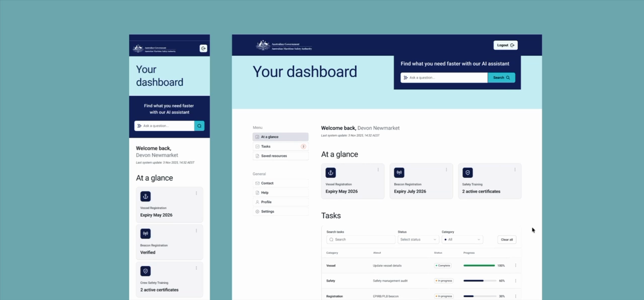Open Profile in General menu
The image size is (644, 300).
click(280, 202)
